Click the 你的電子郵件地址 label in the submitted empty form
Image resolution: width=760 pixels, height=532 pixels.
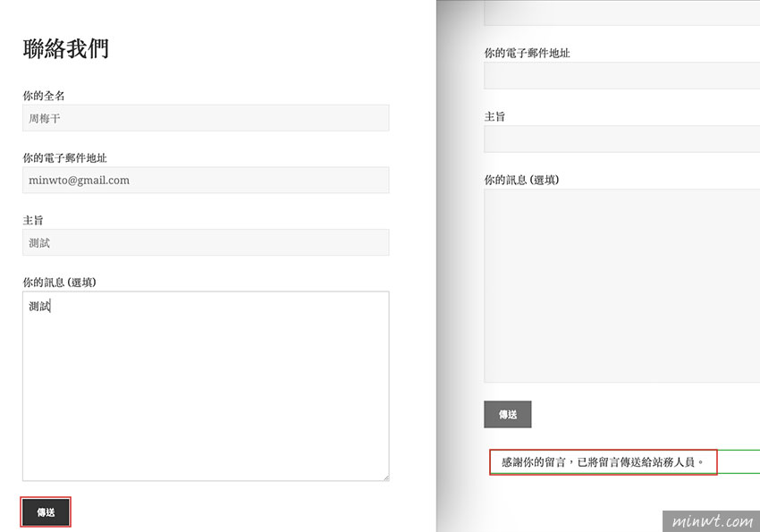point(527,53)
